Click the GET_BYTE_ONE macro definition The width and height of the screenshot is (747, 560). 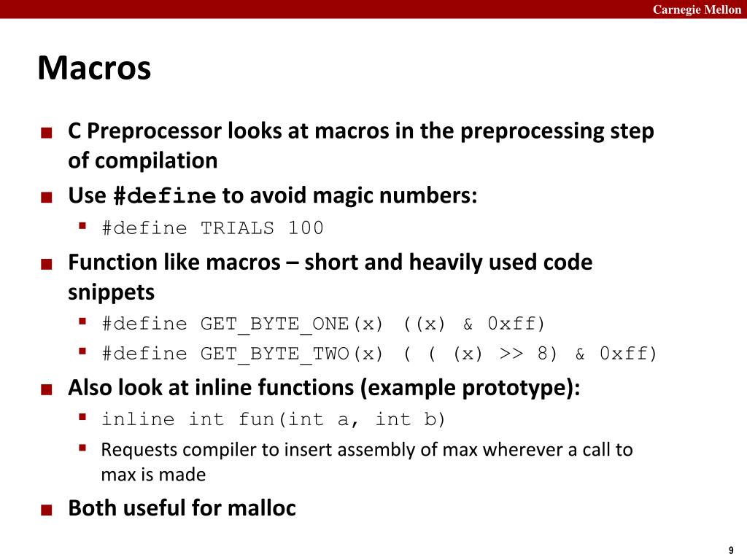click(x=323, y=324)
